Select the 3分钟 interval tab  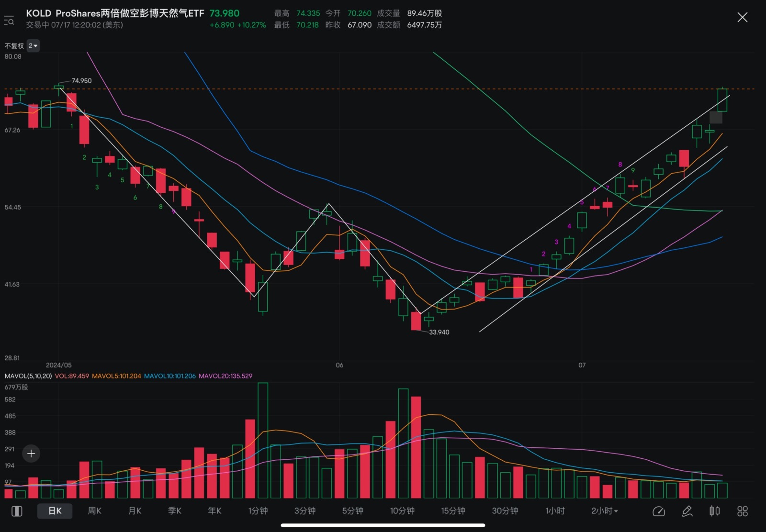pos(305,511)
